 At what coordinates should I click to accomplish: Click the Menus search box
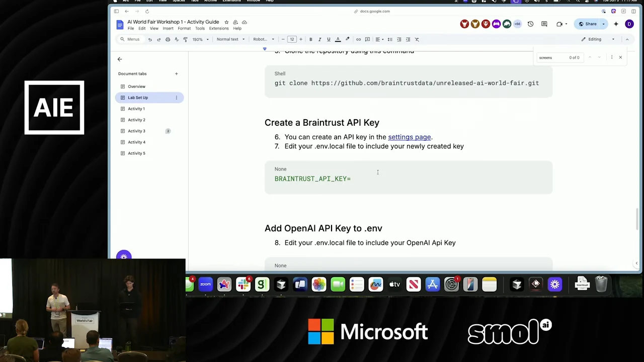130,39
